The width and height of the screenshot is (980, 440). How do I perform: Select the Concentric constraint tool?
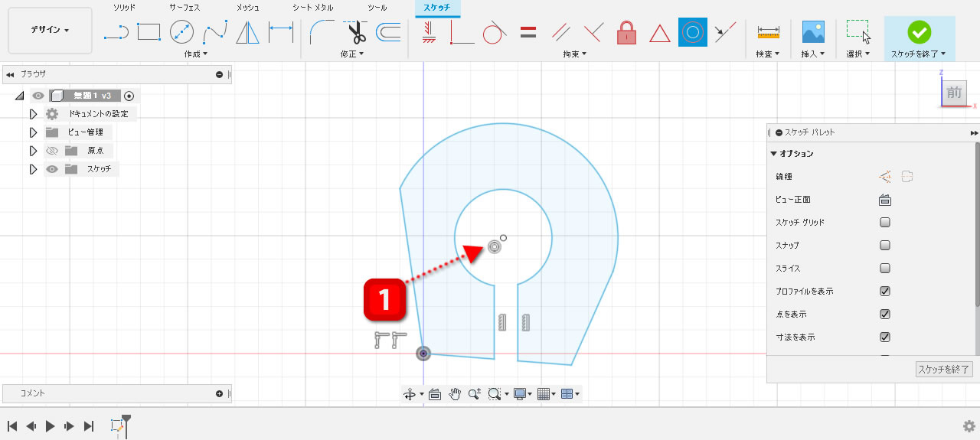693,32
